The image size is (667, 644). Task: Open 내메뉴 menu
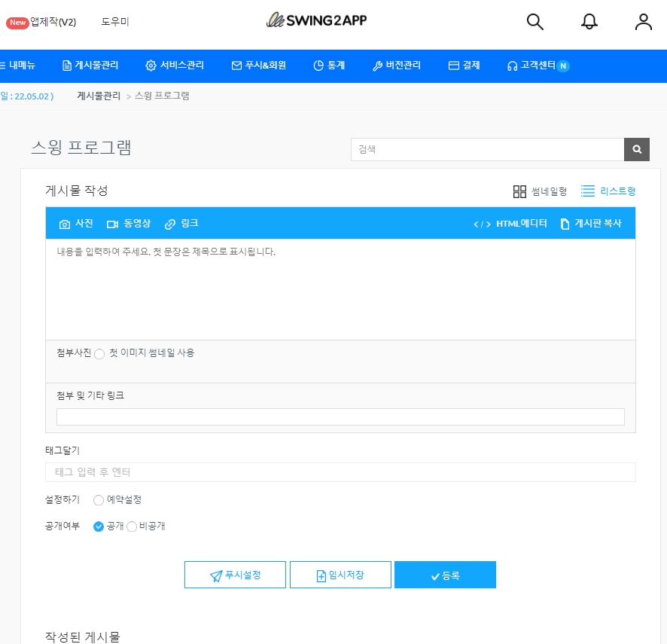pyautogui.click(x=17, y=65)
